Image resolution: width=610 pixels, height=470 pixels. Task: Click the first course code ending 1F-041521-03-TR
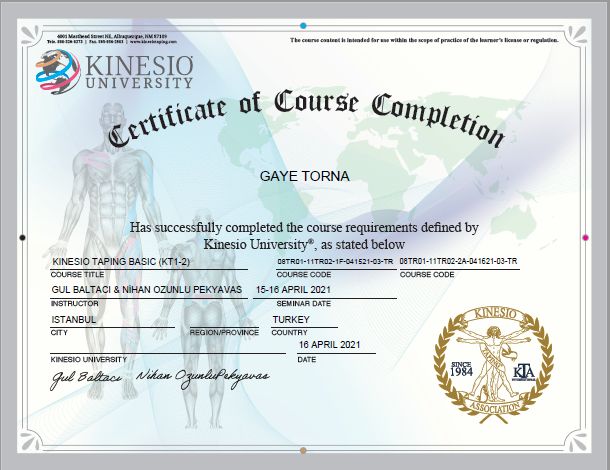[335, 261]
